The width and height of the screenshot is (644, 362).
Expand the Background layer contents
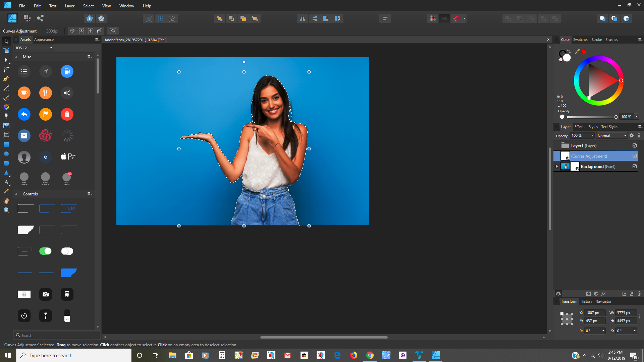[x=556, y=166]
